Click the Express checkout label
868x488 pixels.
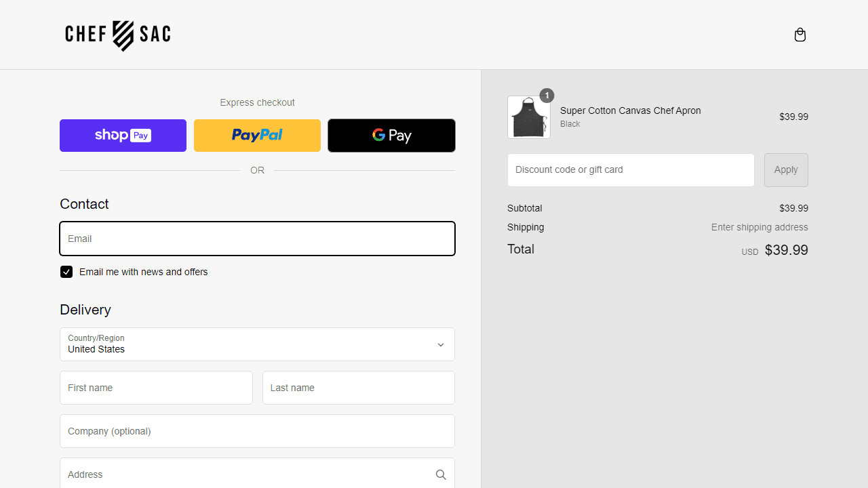(x=257, y=102)
